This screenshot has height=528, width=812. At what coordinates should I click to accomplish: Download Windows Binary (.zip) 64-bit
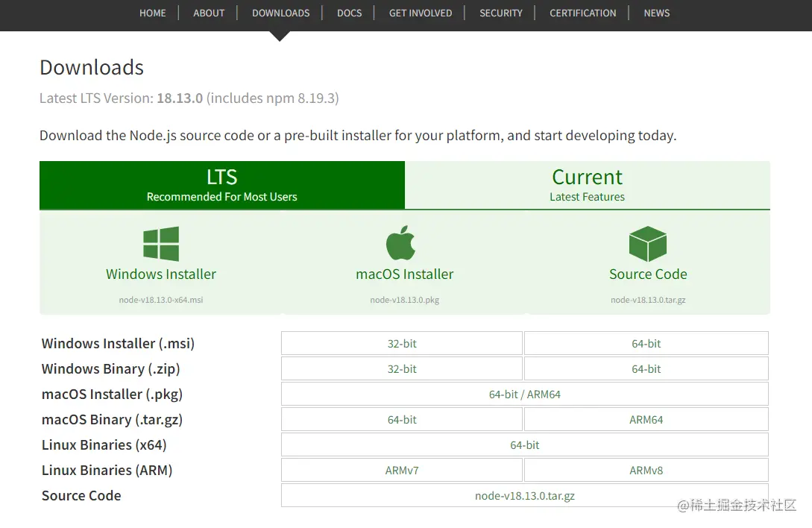[646, 369]
